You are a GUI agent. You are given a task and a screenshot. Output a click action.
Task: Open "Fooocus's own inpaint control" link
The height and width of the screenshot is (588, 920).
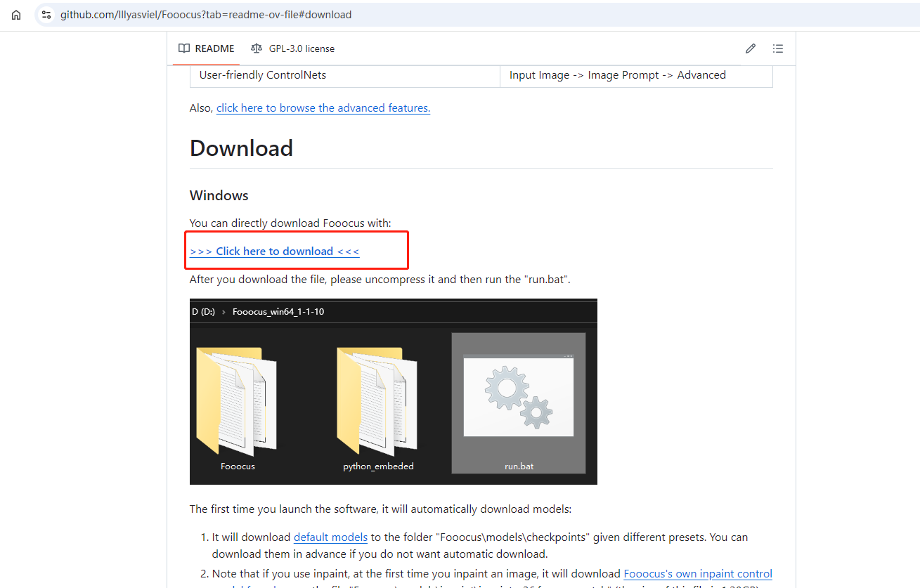click(697, 574)
